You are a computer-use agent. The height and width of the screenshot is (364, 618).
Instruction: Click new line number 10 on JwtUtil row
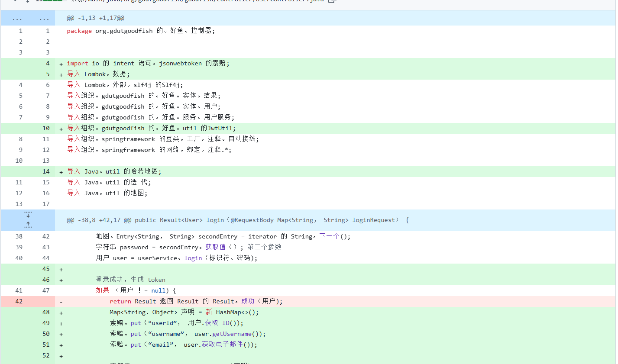point(46,128)
